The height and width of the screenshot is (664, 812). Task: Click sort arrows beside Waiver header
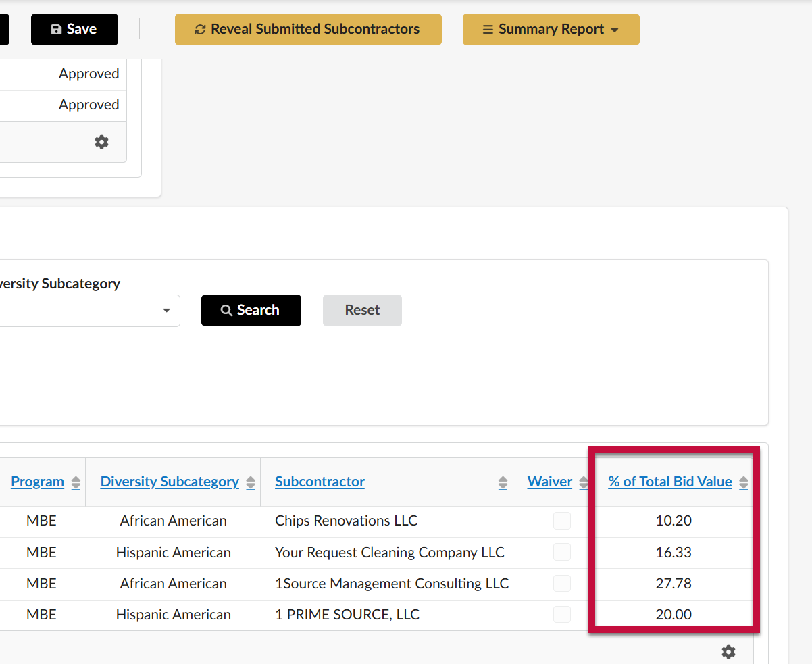[x=584, y=482]
